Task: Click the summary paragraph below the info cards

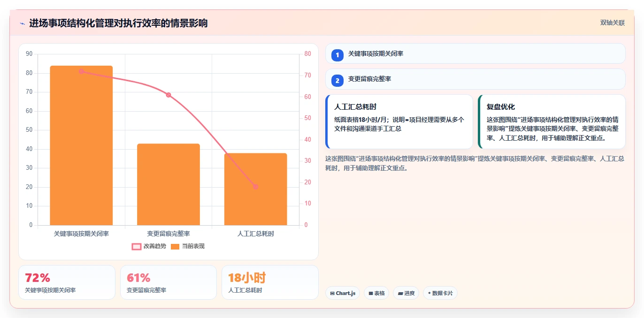Action: coord(475,163)
